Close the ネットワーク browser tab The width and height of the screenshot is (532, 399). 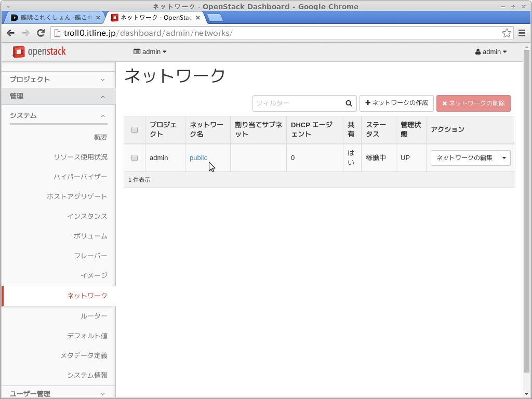pyautogui.click(x=198, y=18)
